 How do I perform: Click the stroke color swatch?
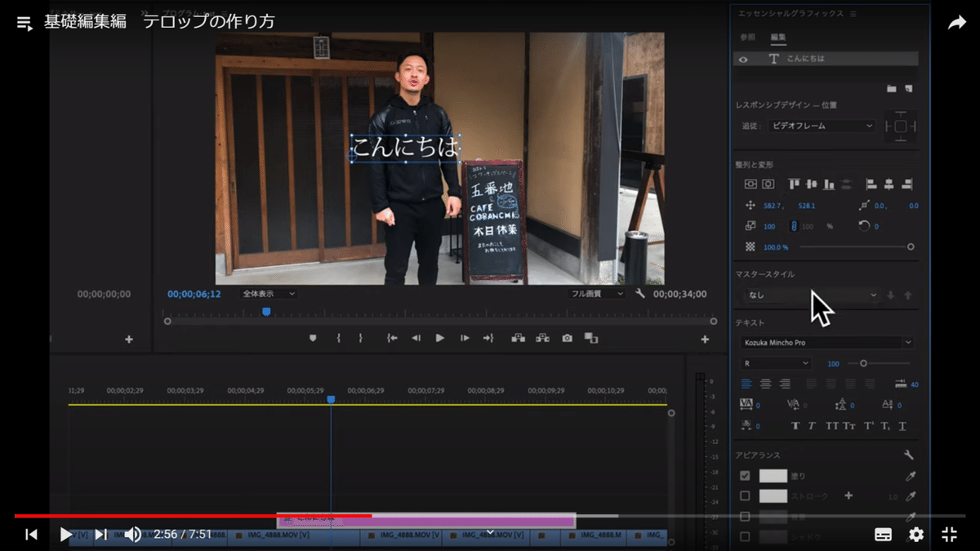[773, 496]
